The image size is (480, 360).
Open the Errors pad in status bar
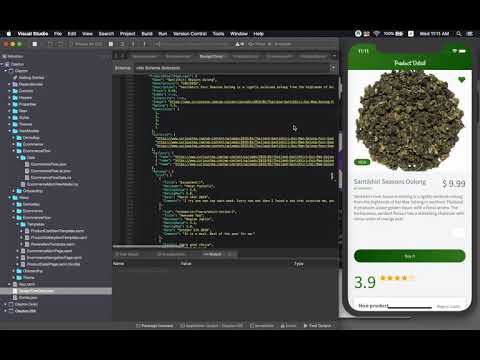[x=288, y=326]
